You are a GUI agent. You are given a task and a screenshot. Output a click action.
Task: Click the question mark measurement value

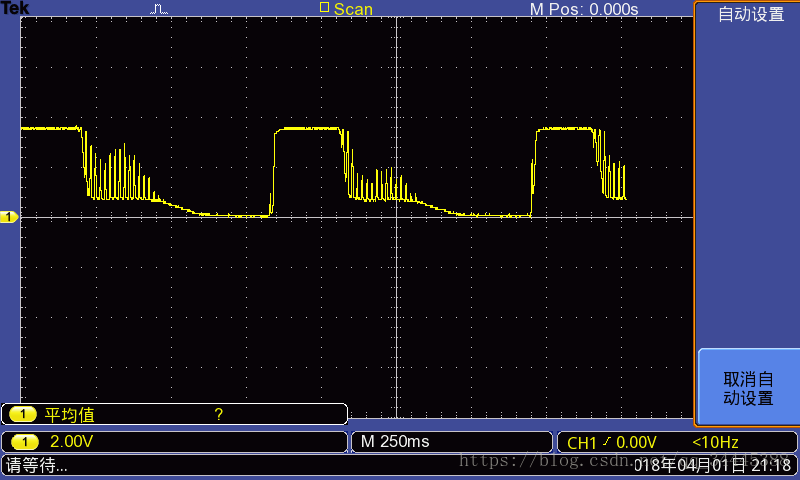[x=219, y=414]
